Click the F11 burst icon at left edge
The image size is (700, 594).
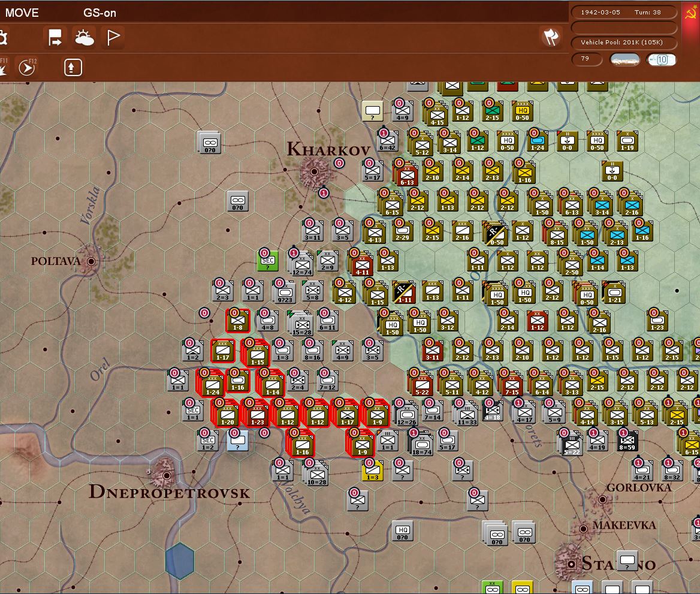click(x=2, y=68)
